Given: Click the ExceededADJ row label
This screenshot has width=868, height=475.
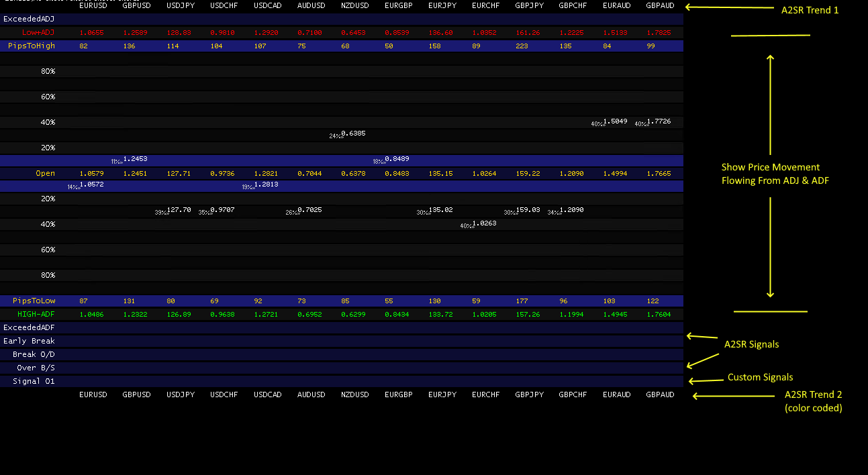Looking at the screenshot, I should (x=29, y=19).
